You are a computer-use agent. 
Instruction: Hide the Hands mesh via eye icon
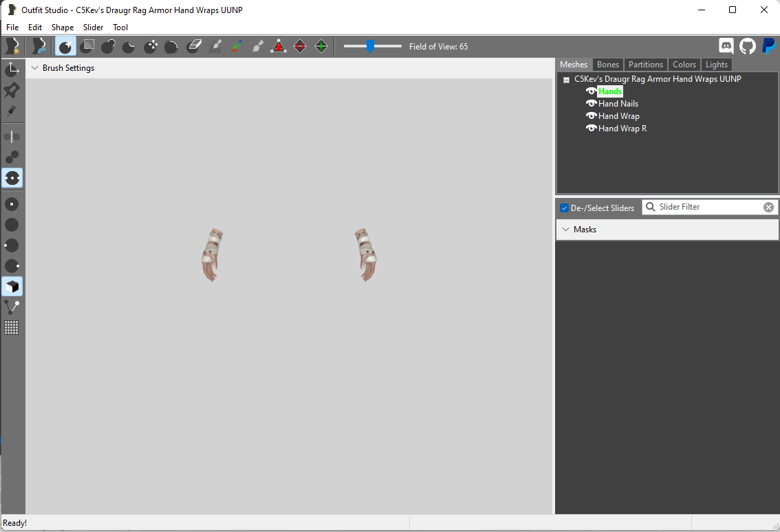point(591,91)
